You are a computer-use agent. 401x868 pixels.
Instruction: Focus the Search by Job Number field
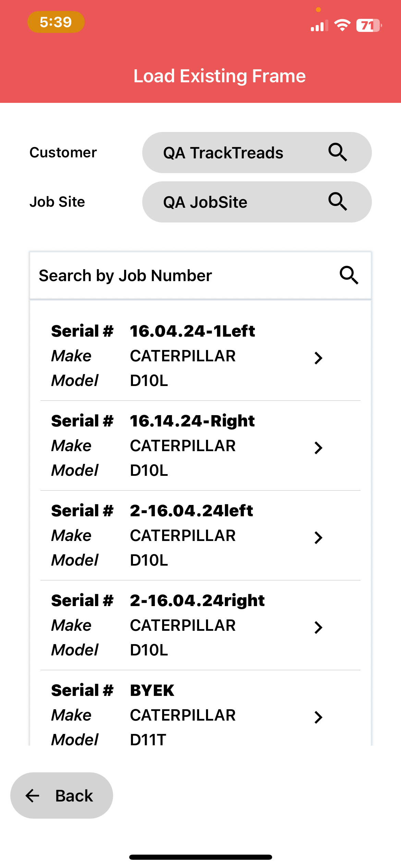coord(200,276)
